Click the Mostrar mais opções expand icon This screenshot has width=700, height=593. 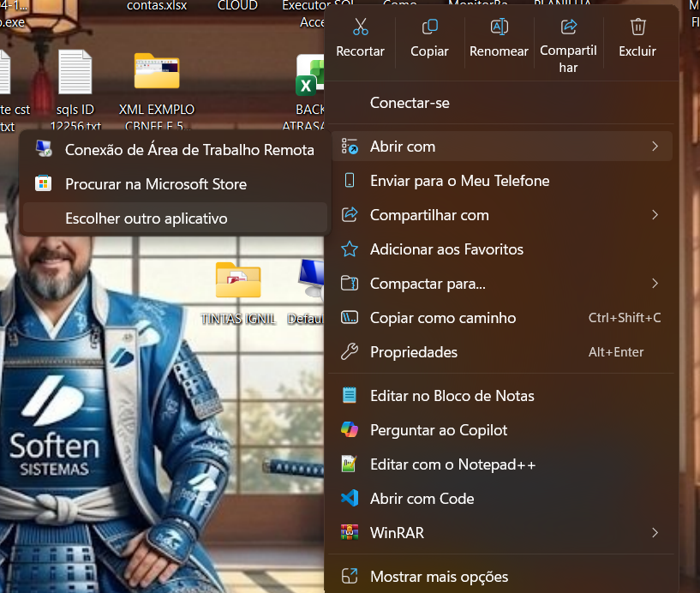pos(350,576)
